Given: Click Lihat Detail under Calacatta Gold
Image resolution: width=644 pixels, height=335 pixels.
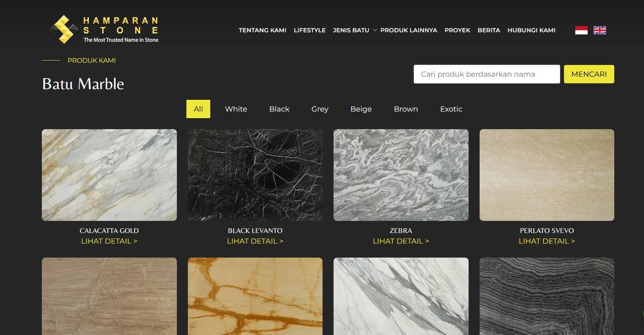Looking at the screenshot, I should click(x=109, y=241).
